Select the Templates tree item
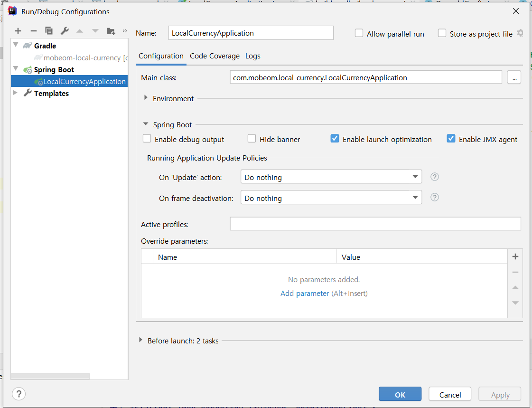Viewport: 532px width, 408px height. [x=51, y=94]
